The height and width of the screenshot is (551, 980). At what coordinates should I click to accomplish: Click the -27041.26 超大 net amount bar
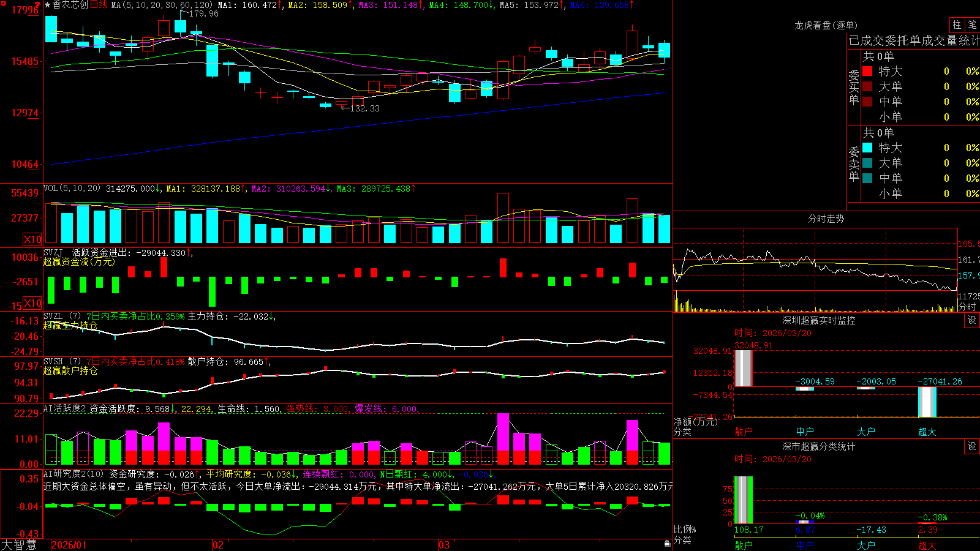[x=927, y=402]
